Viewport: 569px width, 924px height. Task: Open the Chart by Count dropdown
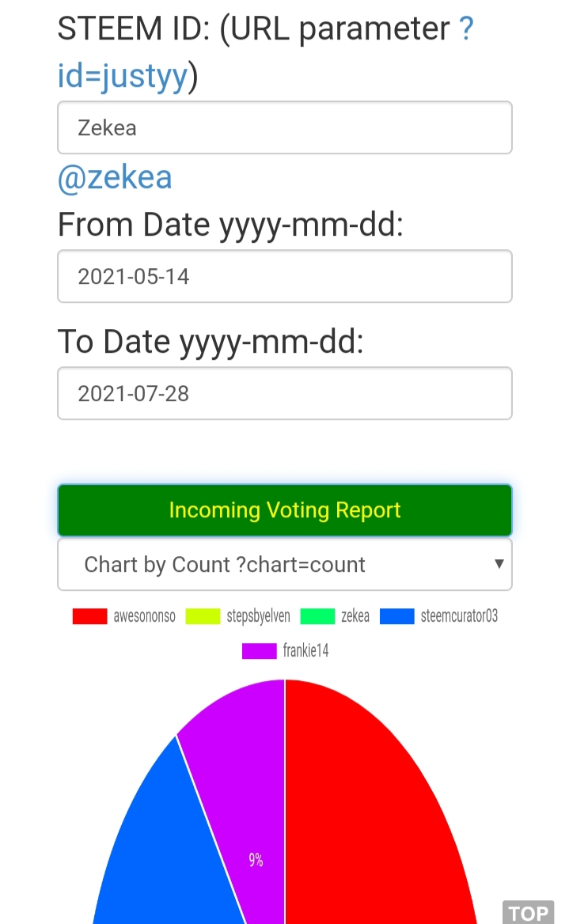click(285, 564)
